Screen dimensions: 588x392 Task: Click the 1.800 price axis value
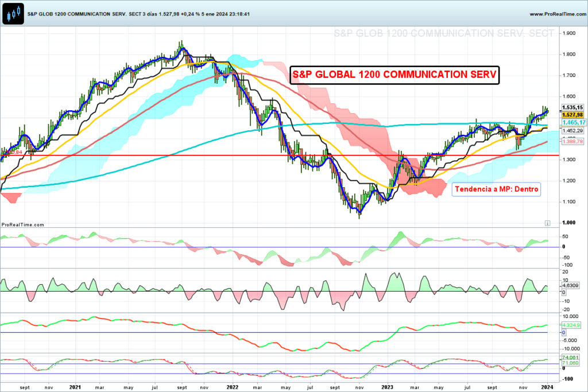(569, 55)
